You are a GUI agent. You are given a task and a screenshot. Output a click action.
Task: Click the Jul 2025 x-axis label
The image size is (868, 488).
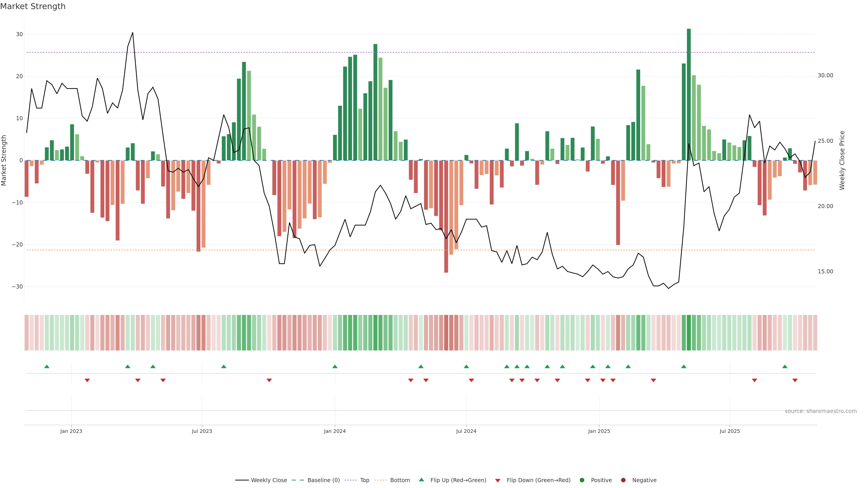pos(729,431)
